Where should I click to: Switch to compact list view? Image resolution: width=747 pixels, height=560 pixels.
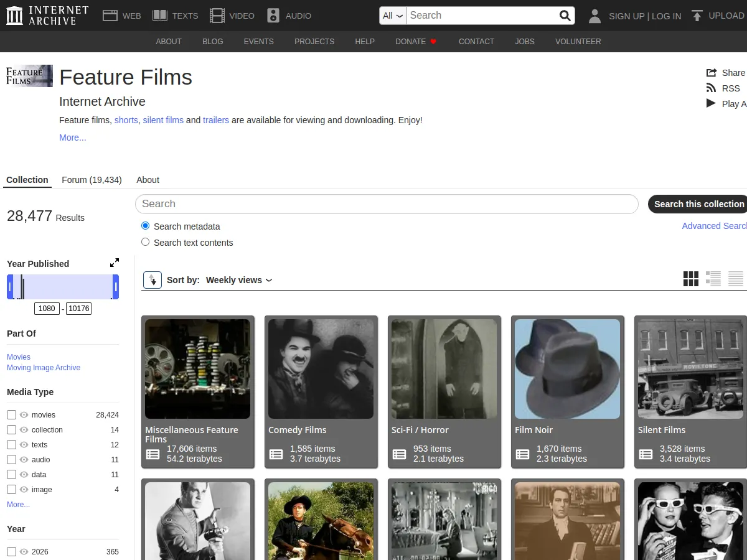pos(736,279)
